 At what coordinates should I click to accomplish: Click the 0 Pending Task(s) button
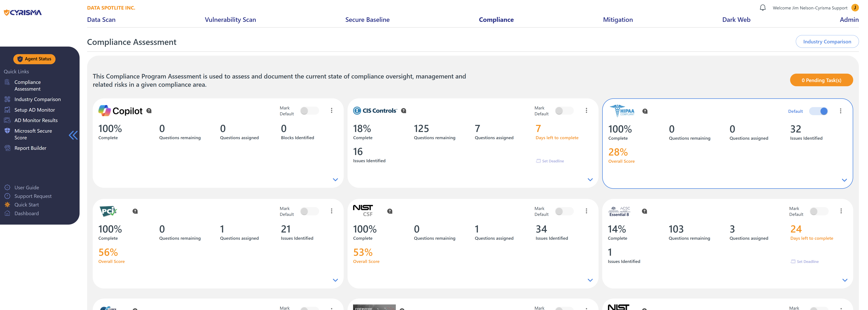821,80
